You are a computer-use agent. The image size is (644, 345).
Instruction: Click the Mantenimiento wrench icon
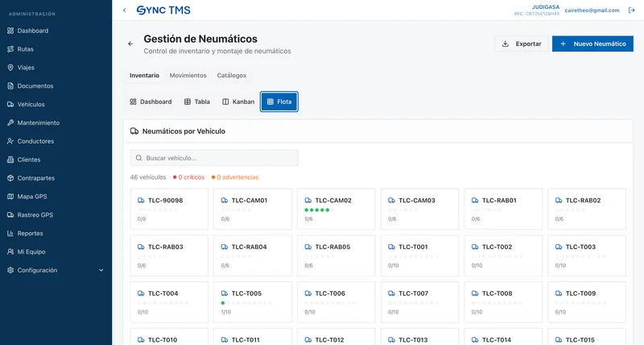point(10,123)
